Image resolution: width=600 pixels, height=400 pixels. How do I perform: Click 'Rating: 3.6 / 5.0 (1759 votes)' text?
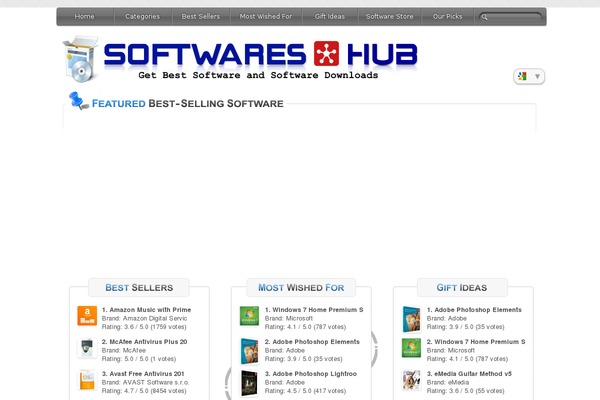(144, 327)
